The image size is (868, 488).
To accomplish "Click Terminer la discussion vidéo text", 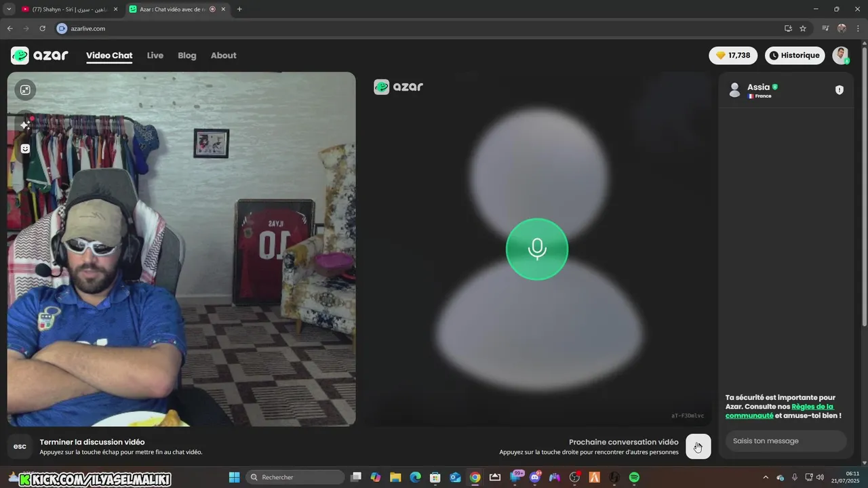I will (x=92, y=442).
